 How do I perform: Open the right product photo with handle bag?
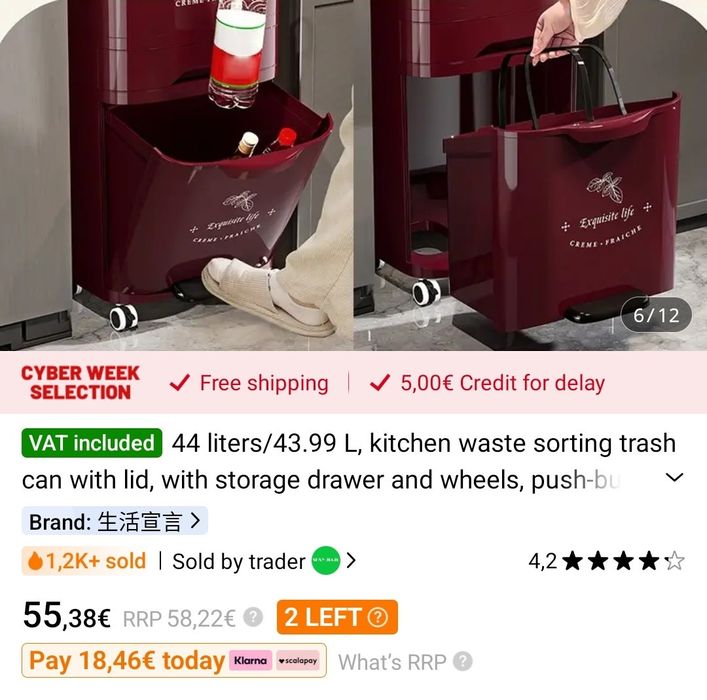point(530,175)
